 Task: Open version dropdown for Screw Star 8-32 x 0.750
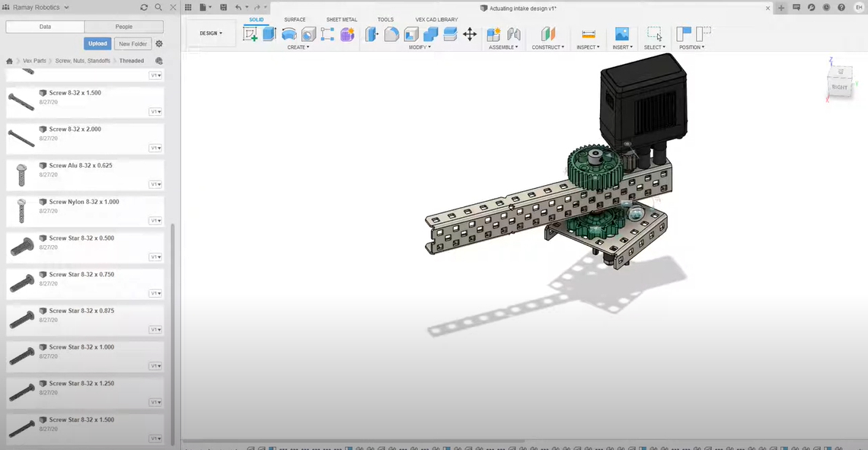click(x=155, y=293)
